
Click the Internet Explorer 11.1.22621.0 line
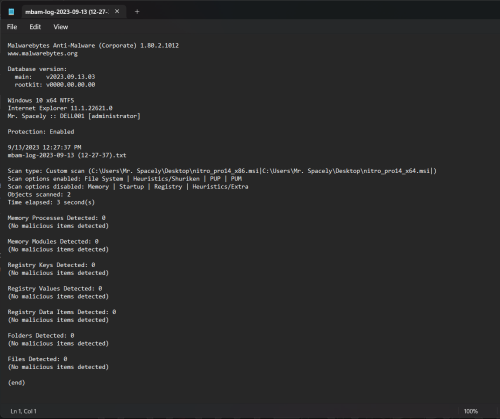[x=60, y=108]
